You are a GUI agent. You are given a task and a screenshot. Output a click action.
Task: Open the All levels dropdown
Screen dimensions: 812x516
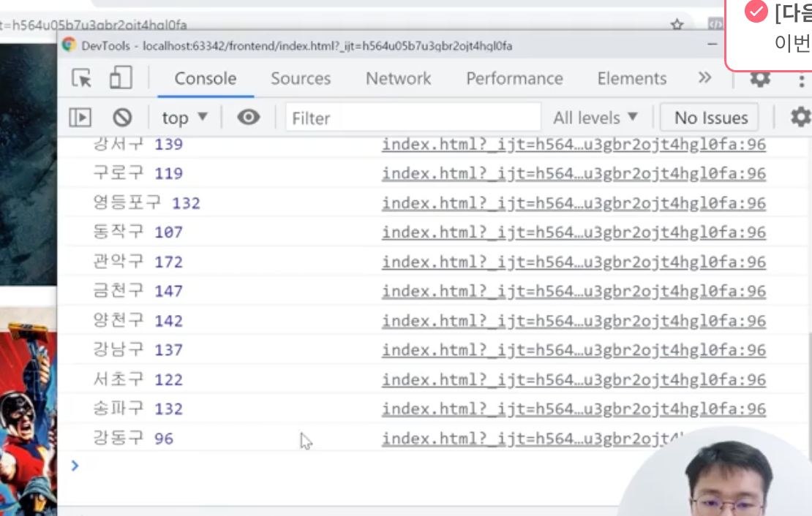click(595, 118)
